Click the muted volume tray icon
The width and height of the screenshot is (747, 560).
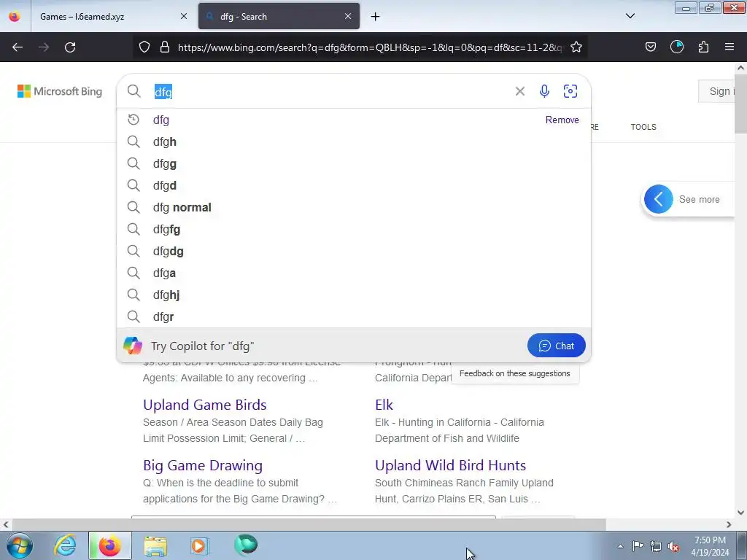pyautogui.click(x=673, y=547)
